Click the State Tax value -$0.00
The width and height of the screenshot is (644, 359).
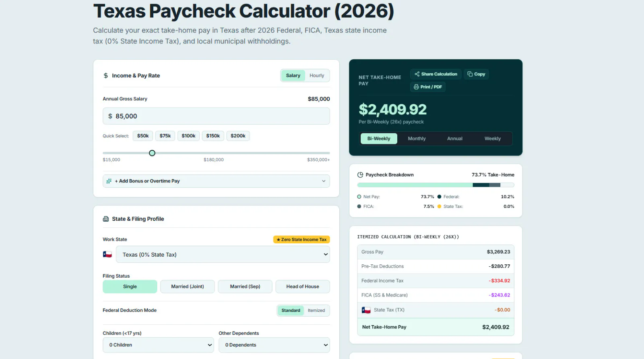[x=502, y=310]
